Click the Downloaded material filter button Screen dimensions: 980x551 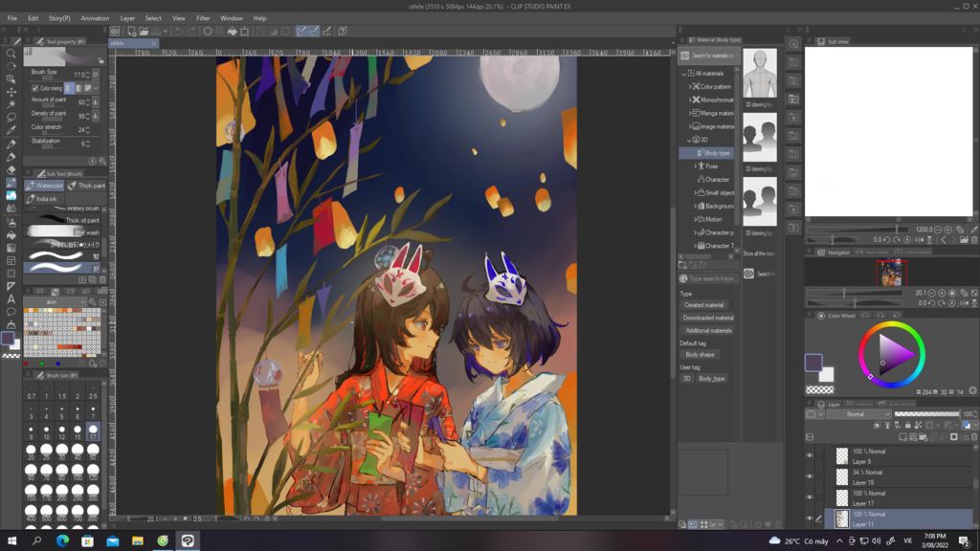click(x=708, y=318)
